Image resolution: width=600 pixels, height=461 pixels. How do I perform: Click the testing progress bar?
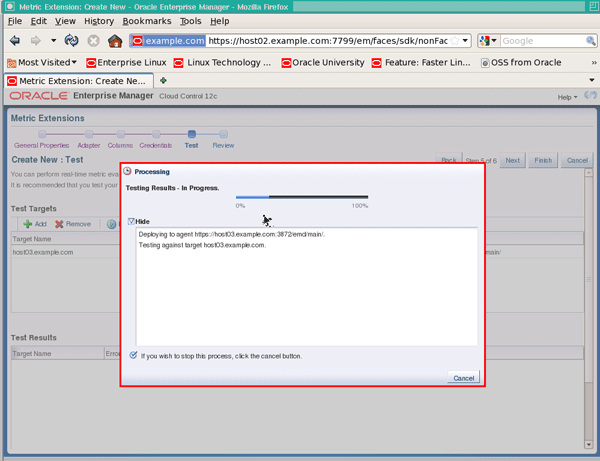pos(302,197)
